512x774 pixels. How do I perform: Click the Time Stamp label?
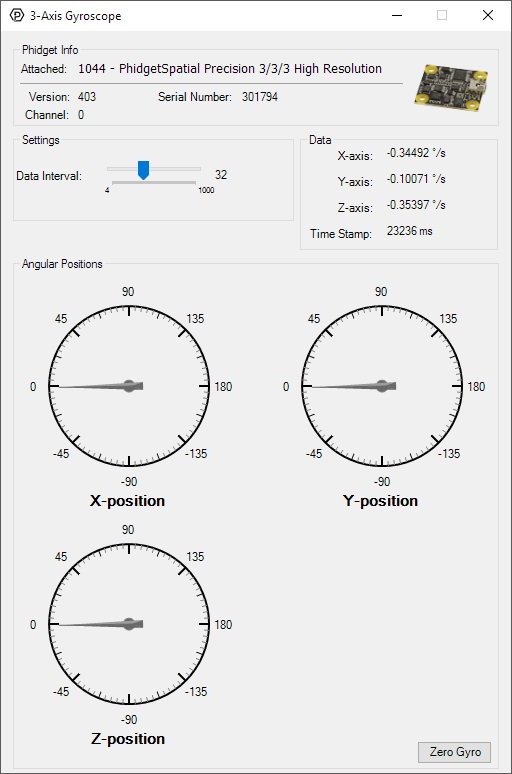pyautogui.click(x=341, y=234)
